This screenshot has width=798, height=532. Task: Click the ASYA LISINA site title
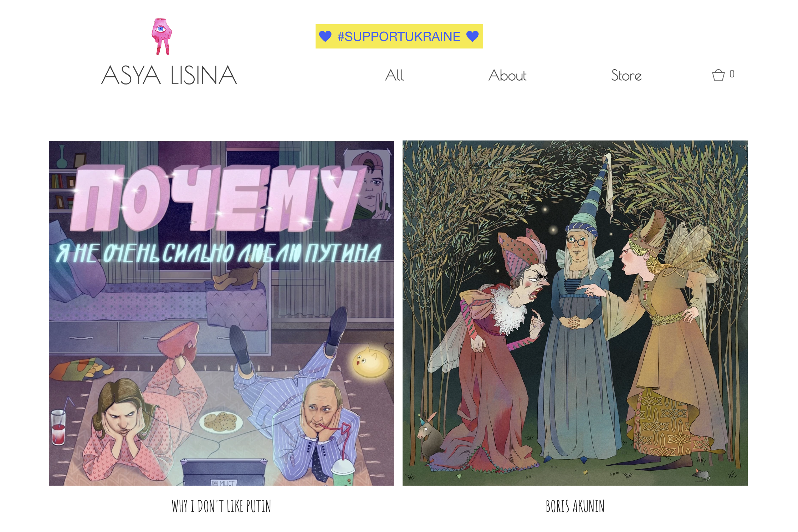(x=169, y=75)
